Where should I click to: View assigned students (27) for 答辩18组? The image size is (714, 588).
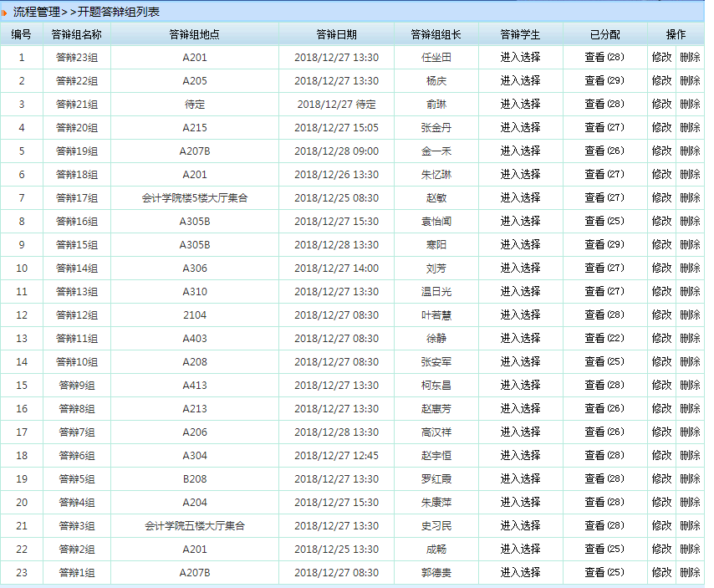coord(604,175)
